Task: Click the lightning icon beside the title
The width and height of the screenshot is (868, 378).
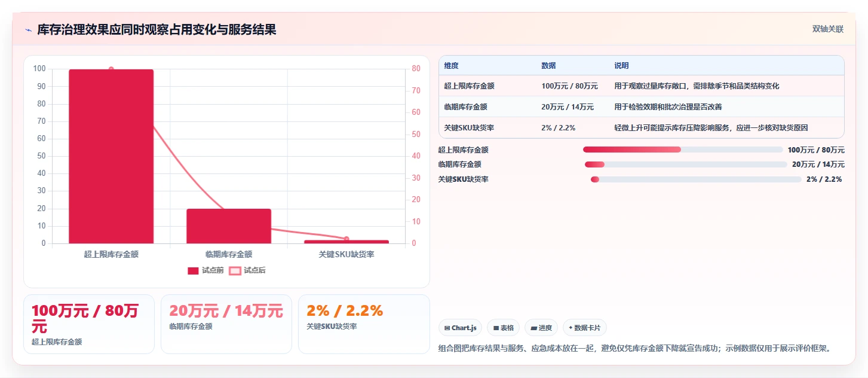Action: pyautogui.click(x=28, y=31)
